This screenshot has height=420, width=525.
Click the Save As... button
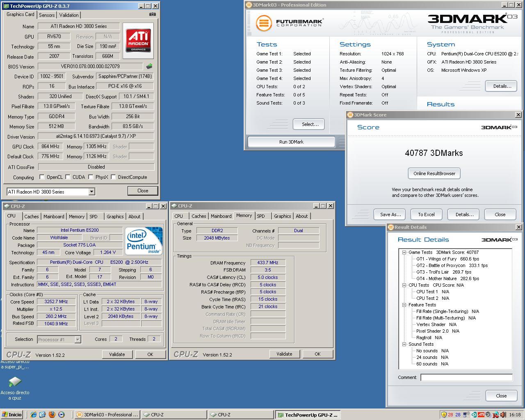click(x=390, y=215)
